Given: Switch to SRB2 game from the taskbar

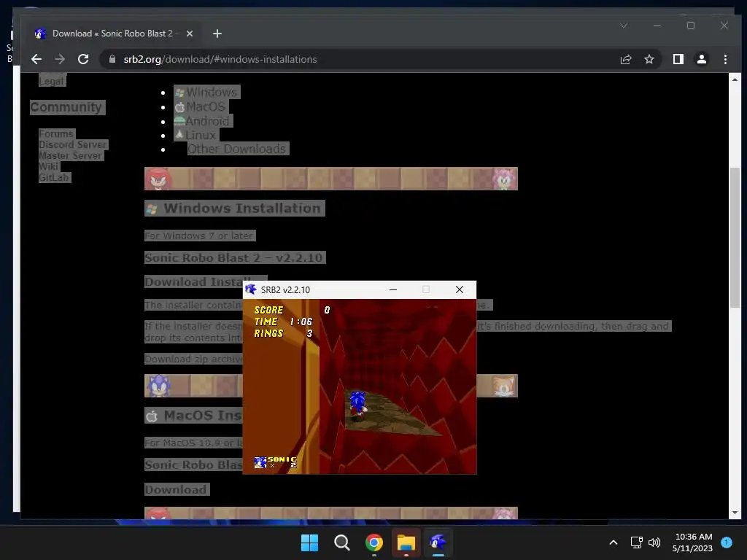Looking at the screenshot, I should point(438,542).
